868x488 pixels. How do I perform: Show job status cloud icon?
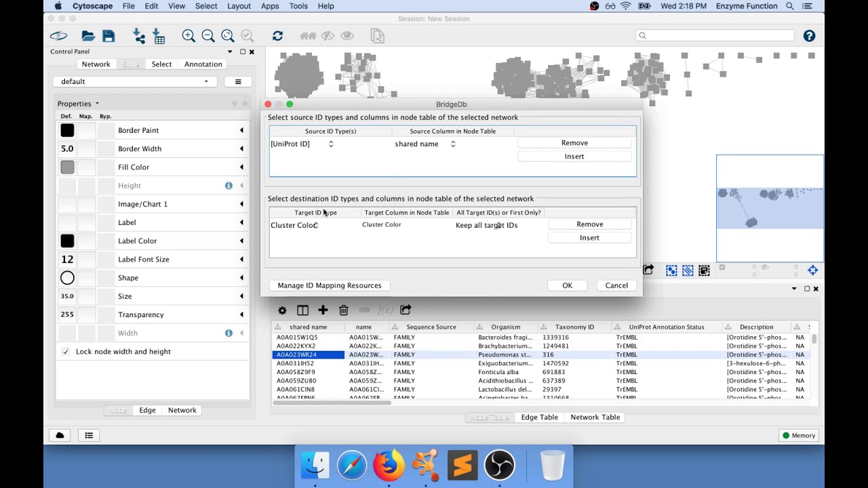(60, 435)
